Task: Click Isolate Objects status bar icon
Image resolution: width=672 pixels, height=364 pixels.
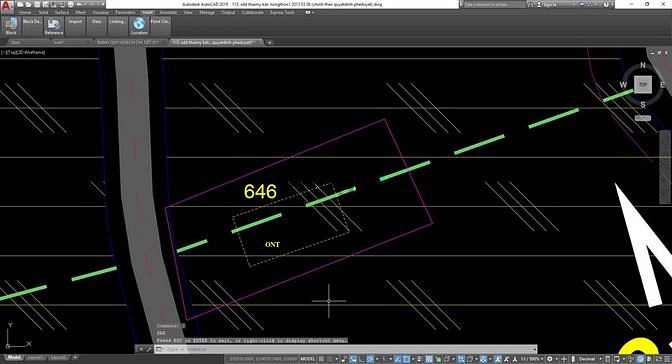Action: pos(632,358)
